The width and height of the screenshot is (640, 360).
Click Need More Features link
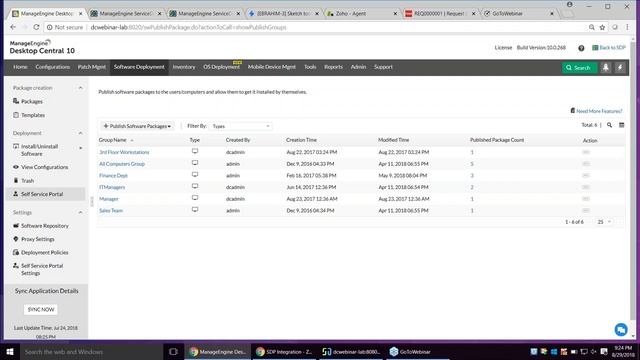click(x=599, y=111)
